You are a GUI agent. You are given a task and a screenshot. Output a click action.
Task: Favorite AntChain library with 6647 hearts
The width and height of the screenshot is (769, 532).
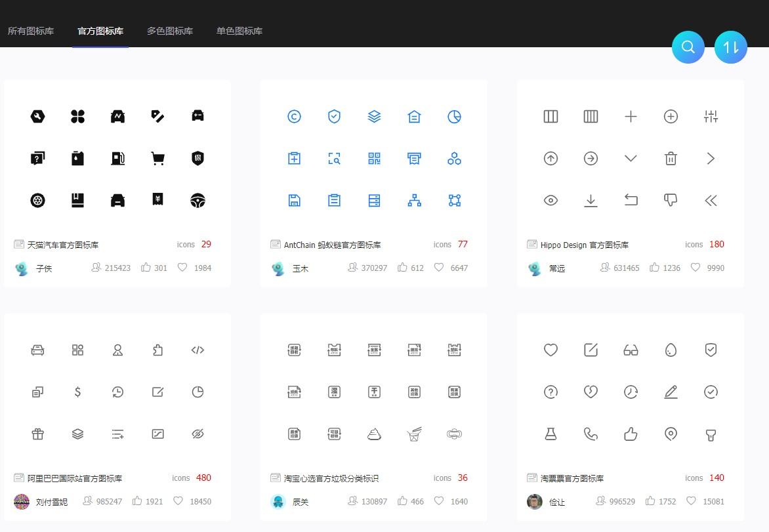tap(439, 267)
